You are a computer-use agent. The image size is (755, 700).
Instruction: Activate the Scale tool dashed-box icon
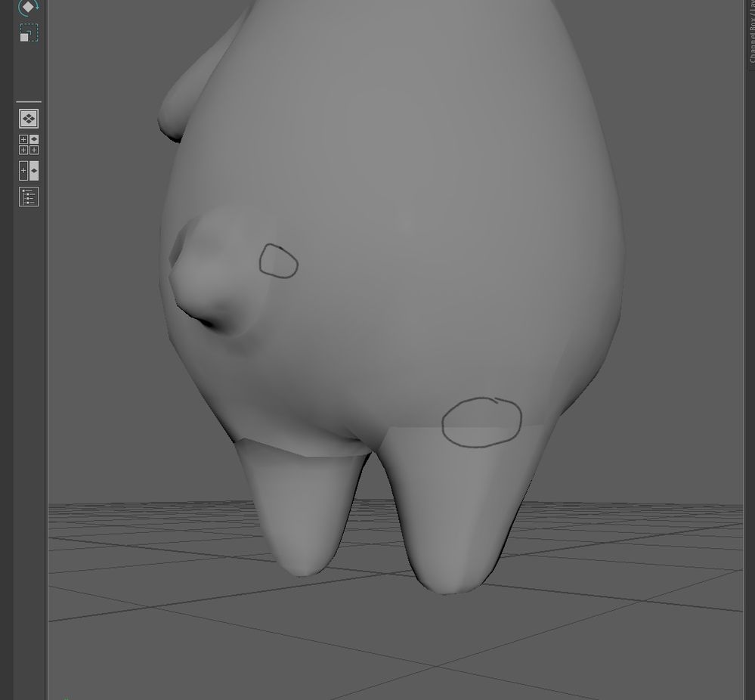pos(29,33)
